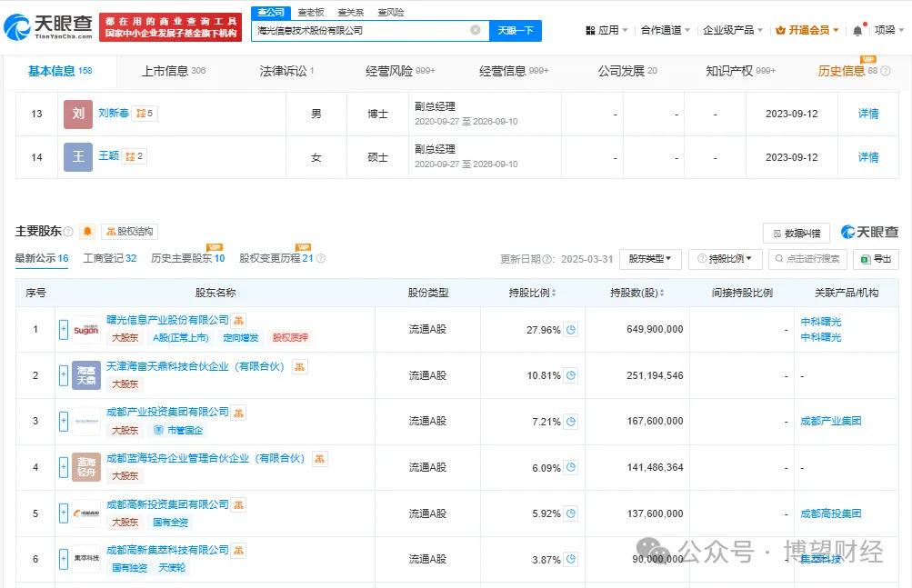Sort table by 持股数(股) column

(636, 294)
